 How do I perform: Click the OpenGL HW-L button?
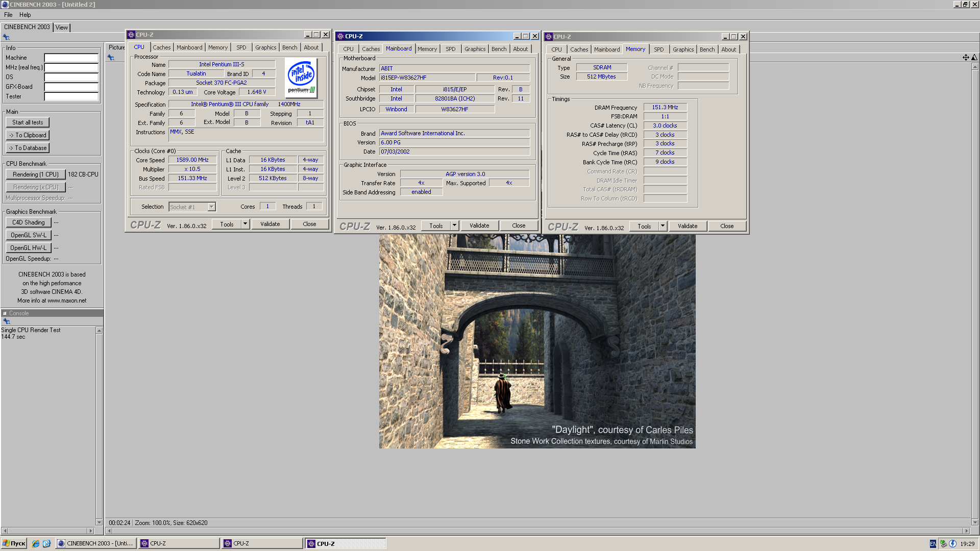coord(29,248)
